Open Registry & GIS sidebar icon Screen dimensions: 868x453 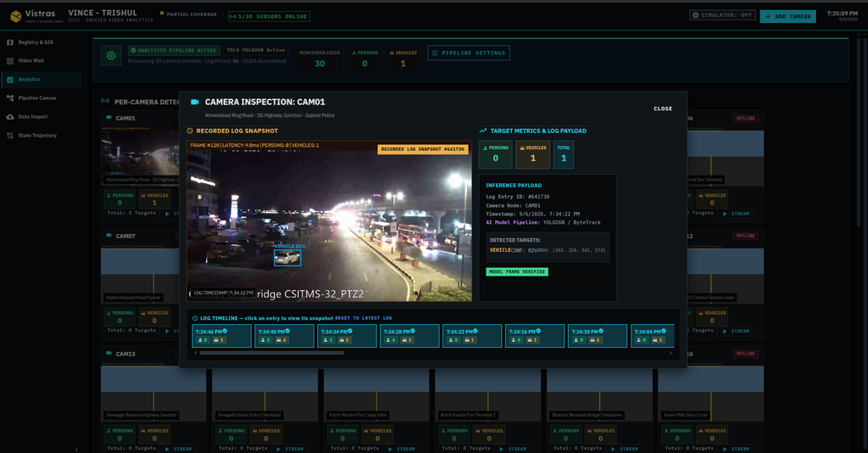point(10,42)
